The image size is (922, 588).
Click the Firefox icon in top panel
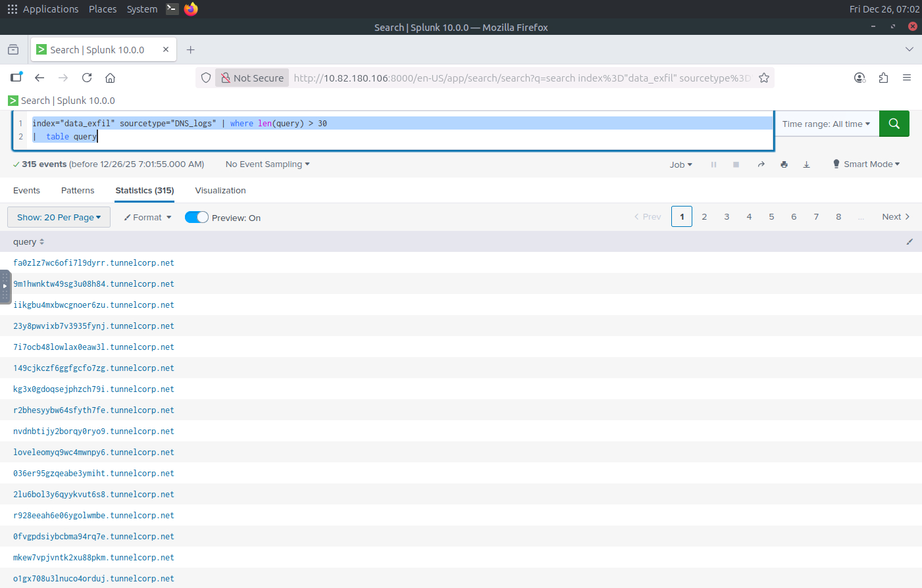[x=191, y=9]
